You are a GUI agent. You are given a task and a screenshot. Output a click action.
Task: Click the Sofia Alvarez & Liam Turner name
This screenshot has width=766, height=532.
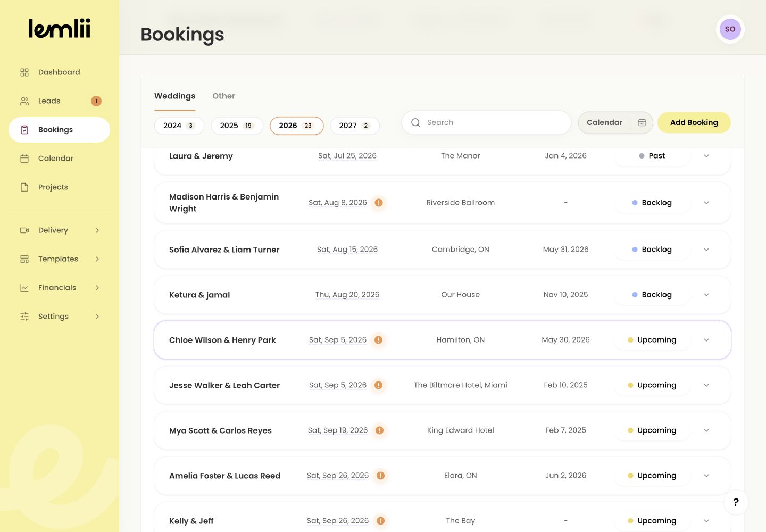pos(224,250)
